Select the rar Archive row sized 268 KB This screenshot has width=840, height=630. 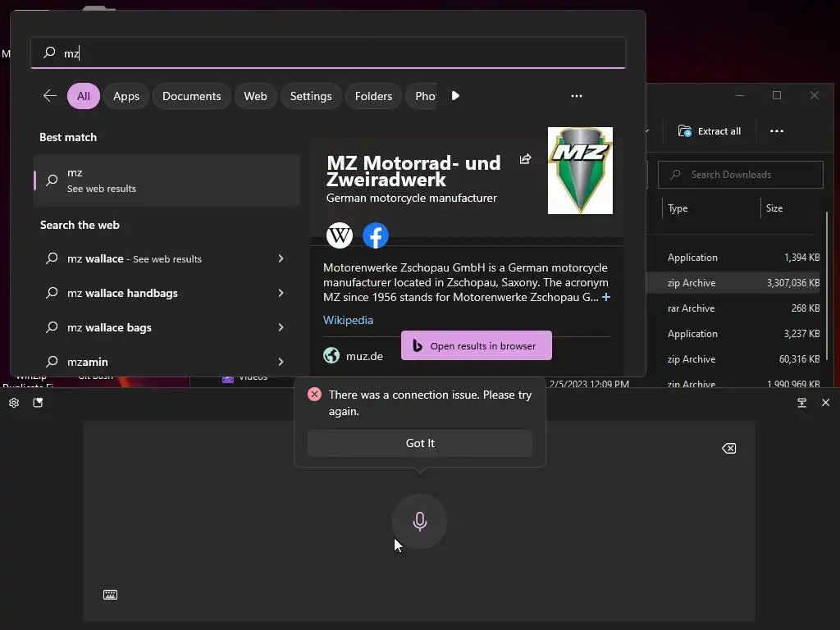pos(734,308)
